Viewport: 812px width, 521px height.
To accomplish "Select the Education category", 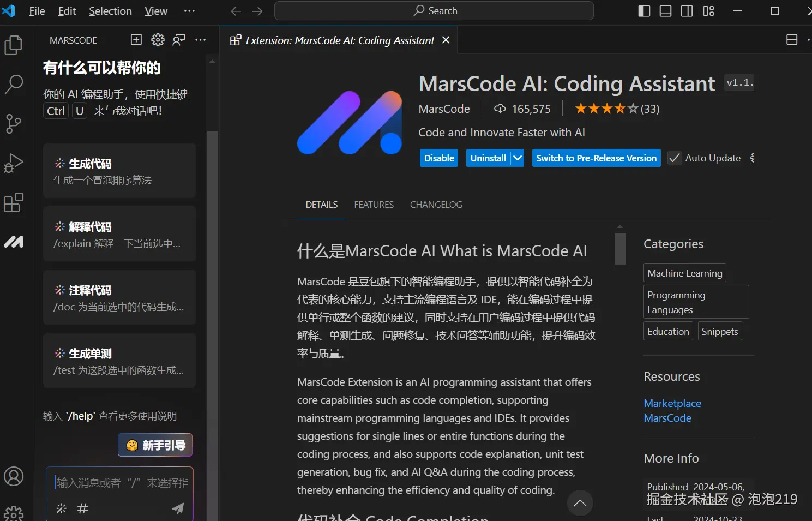I will click(668, 331).
